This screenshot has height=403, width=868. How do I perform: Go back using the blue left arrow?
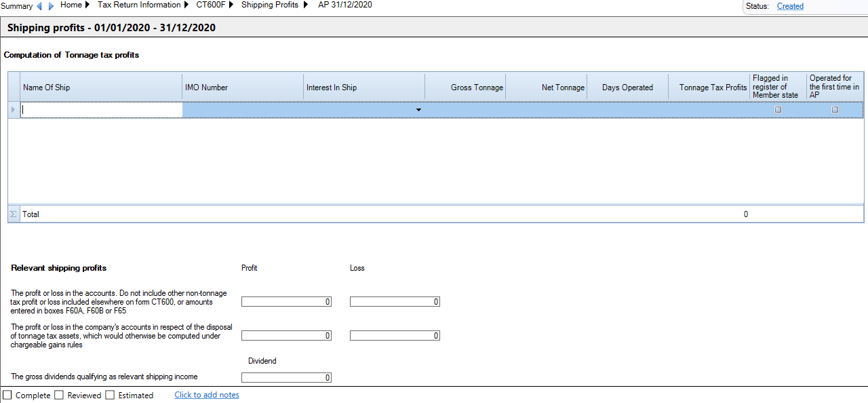click(39, 6)
